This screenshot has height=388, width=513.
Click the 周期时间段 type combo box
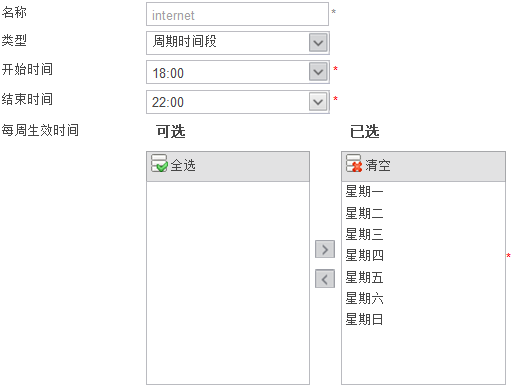click(238, 43)
